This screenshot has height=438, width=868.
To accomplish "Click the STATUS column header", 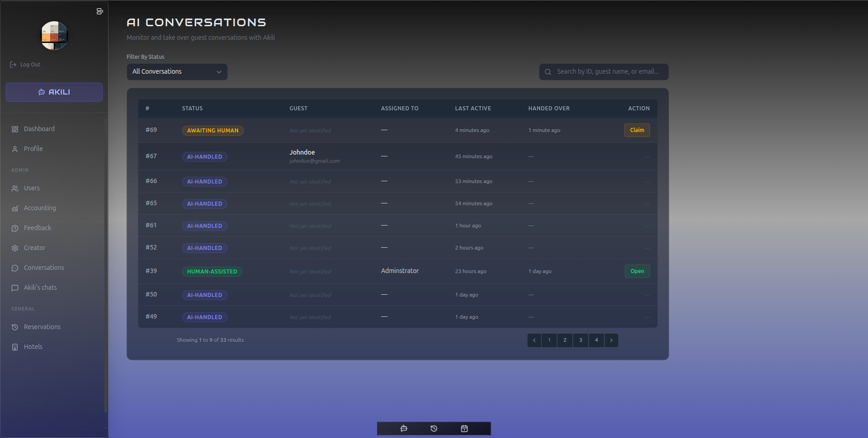I will [192, 108].
